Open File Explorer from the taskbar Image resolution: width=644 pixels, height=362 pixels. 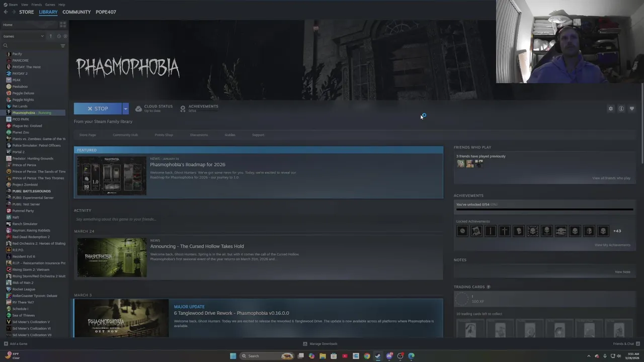pos(323,356)
